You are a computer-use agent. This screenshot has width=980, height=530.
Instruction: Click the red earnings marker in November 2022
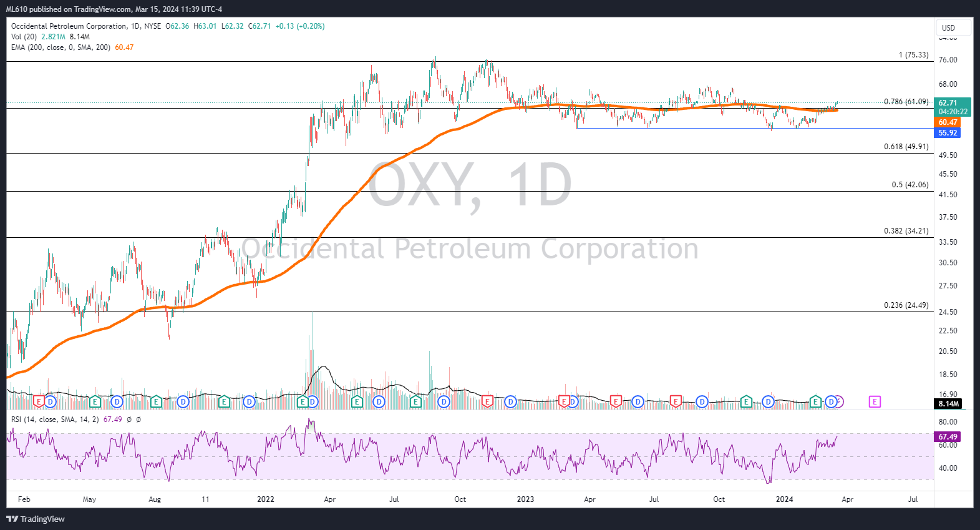point(487,401)
